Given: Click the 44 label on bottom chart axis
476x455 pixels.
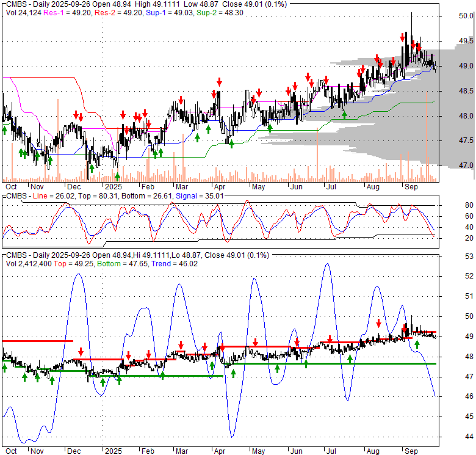Looking at the screenshot, I should (x=469, y=437).
